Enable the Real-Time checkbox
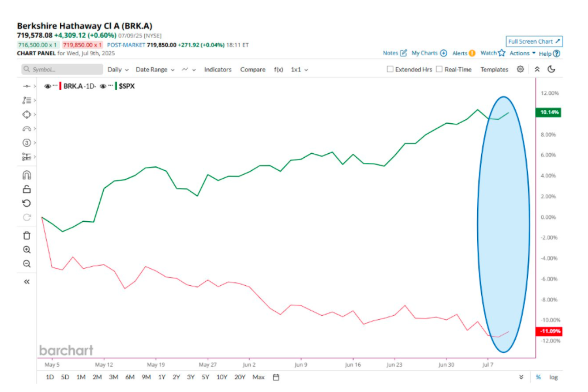Screen dimensions: 588x392 (x=439, y=69)
